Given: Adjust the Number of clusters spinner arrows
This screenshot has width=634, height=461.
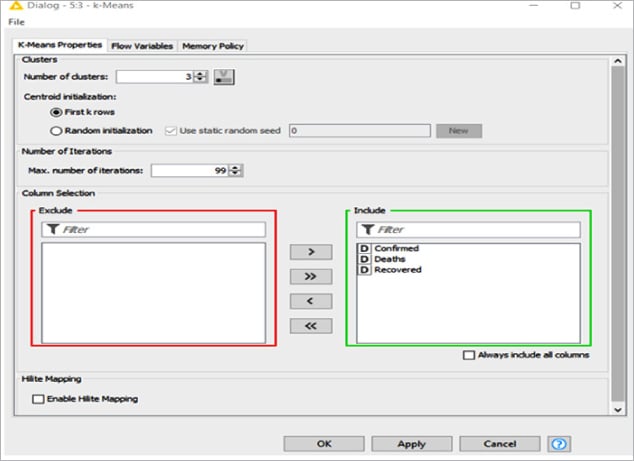Looking at the screenshot, I should 201,76.
